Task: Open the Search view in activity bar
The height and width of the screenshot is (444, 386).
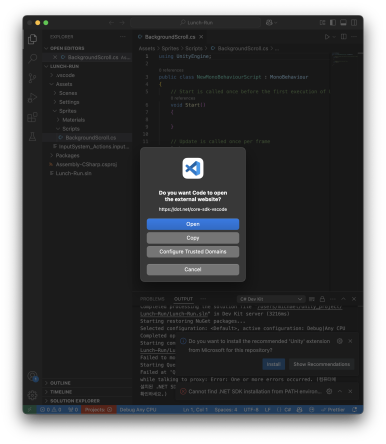Action: click(32, 59)
